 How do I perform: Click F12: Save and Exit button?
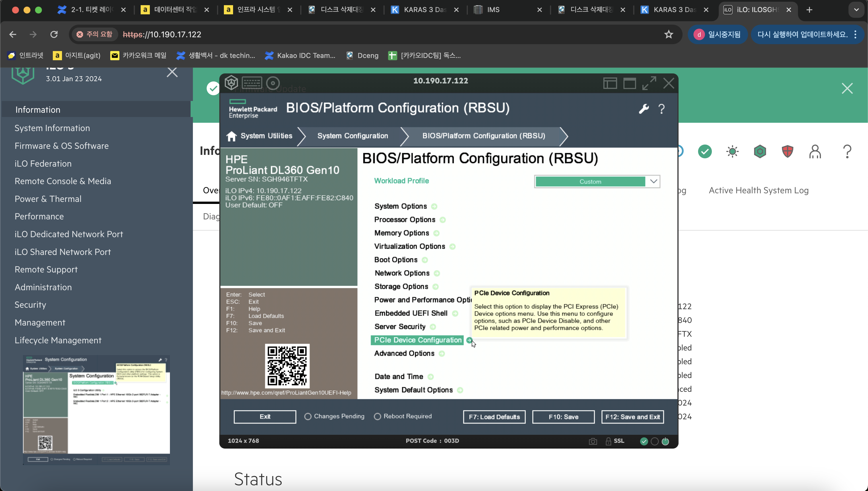click(x=632, y=417)
